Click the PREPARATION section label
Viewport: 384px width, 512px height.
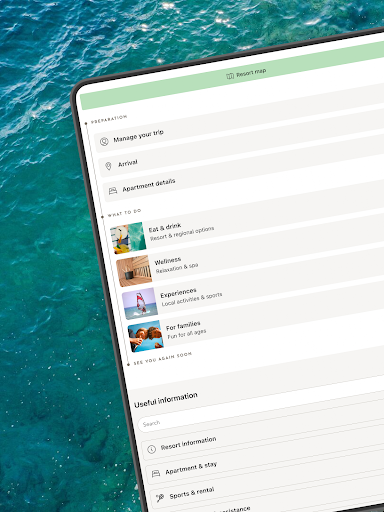109,119
